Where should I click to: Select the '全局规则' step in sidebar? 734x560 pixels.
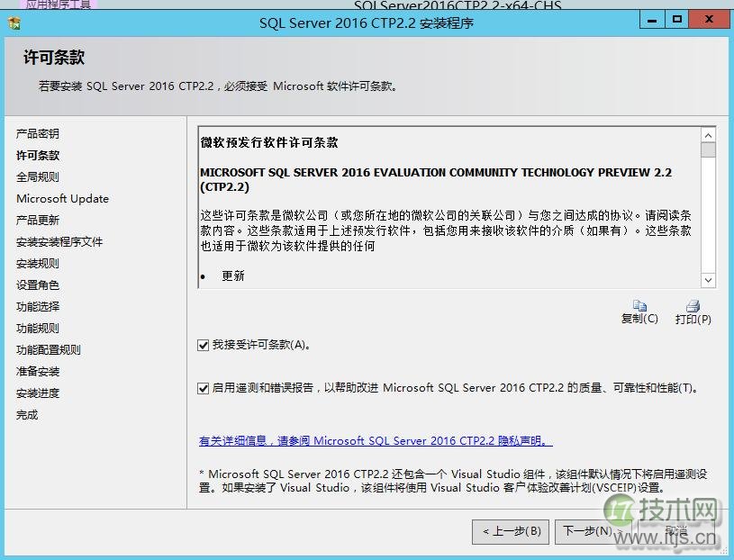coord(38,176)
